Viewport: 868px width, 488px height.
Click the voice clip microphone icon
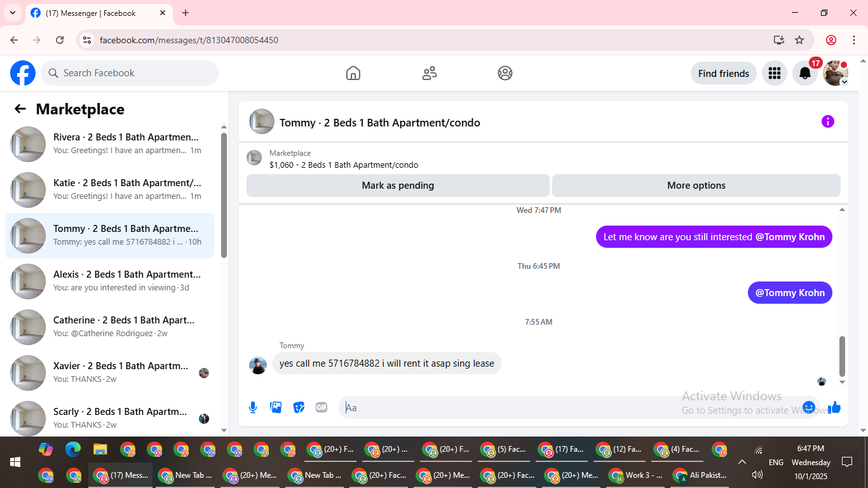click(253, 407)
